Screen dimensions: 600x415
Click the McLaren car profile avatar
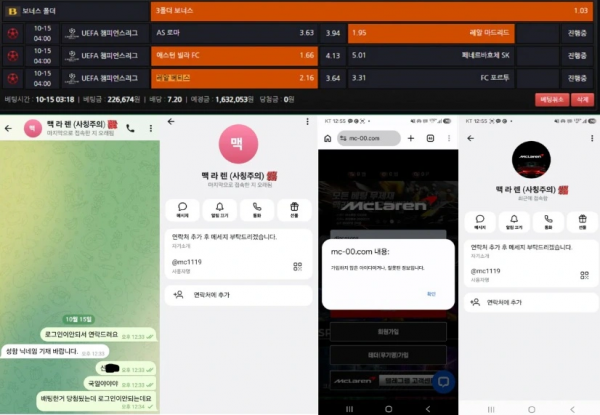[531, 159]
